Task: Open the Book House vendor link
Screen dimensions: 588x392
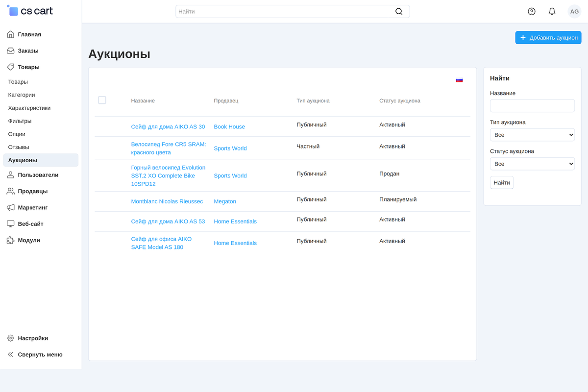Action: pyautogui.click(x=229, y=126)
